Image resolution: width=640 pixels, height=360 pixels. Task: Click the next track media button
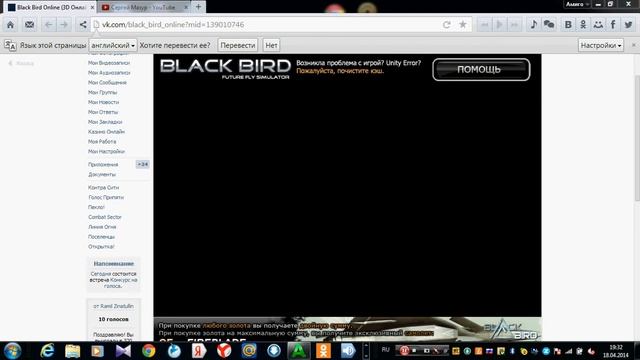point(515,25)
